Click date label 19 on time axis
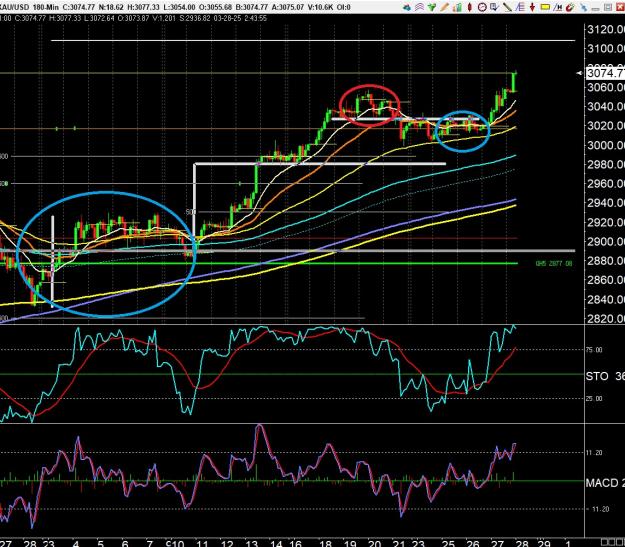Screen dimensions: 625x547 tap(350, 543)
